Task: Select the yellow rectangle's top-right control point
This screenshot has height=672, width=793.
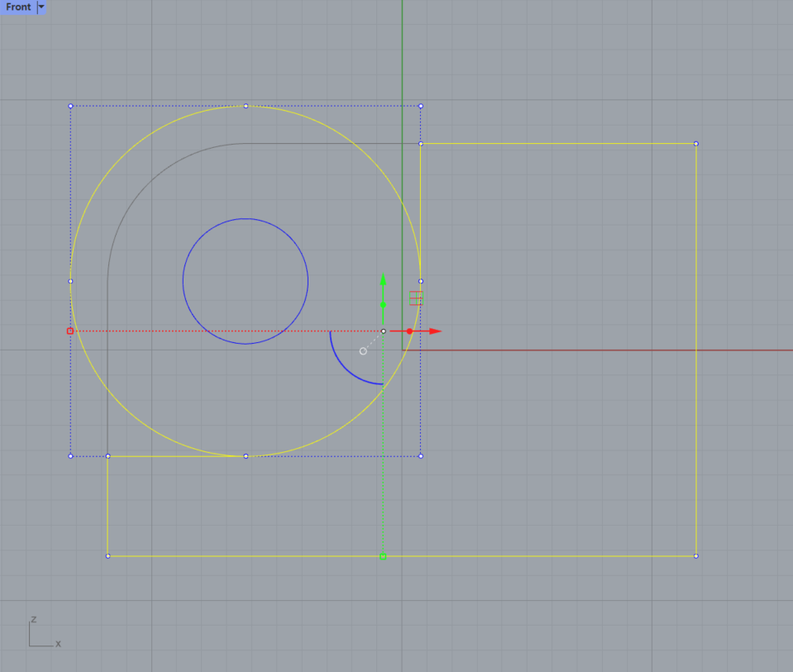Action: coord(696,144)
